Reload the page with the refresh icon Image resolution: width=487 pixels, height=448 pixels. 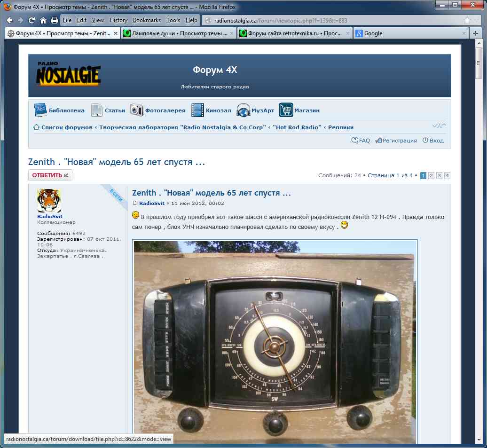coord(31,21)
